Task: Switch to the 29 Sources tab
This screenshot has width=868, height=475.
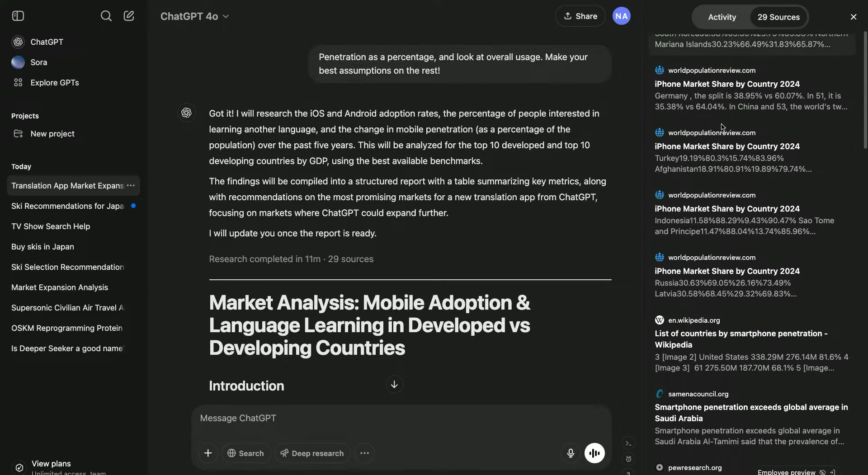Action: (778, 17)
